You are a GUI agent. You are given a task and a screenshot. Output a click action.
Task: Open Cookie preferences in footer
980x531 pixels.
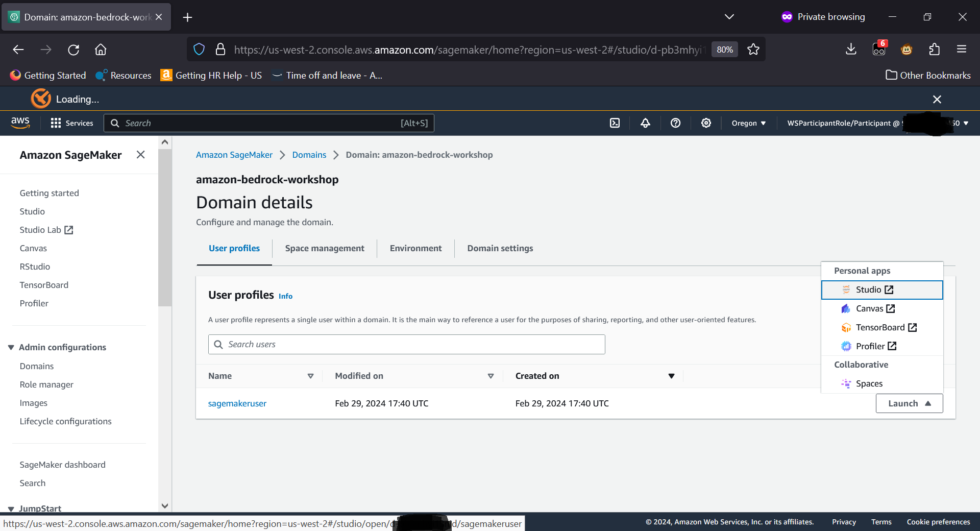(x=938, y=522)
